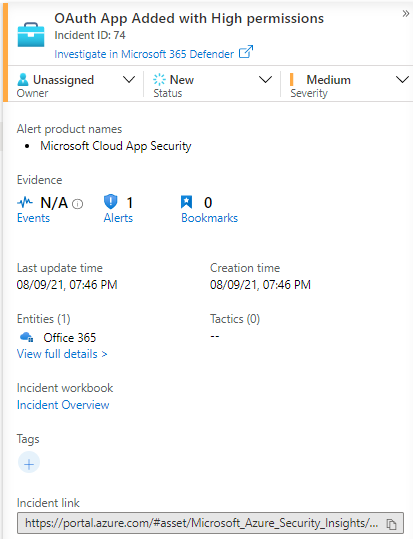Select the Medium severity label
The height and width of the screenshot is (539, 413).
tap(328, 80)
